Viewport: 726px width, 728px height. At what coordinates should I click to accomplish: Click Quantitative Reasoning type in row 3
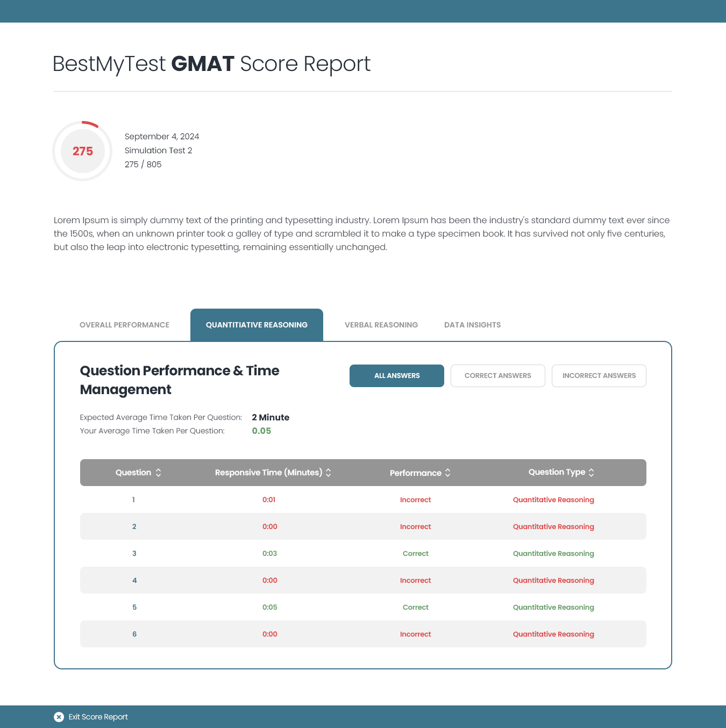point(553,553)
